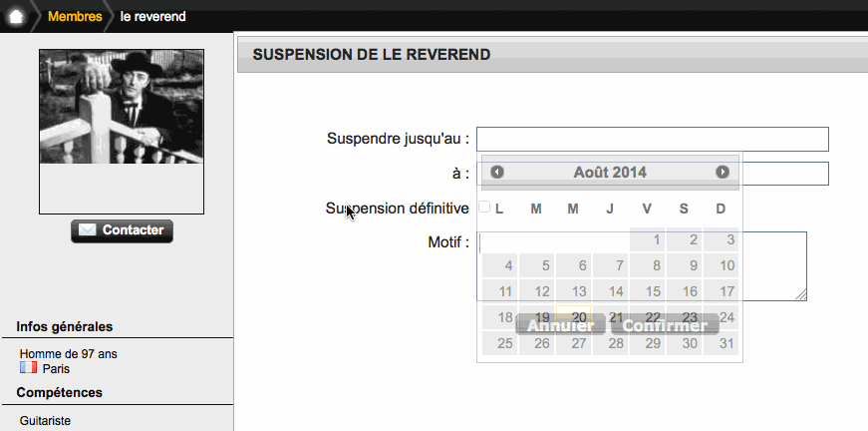Viewport: 868px width, 431px height.
Task: Choose the 17th in the calendar
Action: click(722, 291)
